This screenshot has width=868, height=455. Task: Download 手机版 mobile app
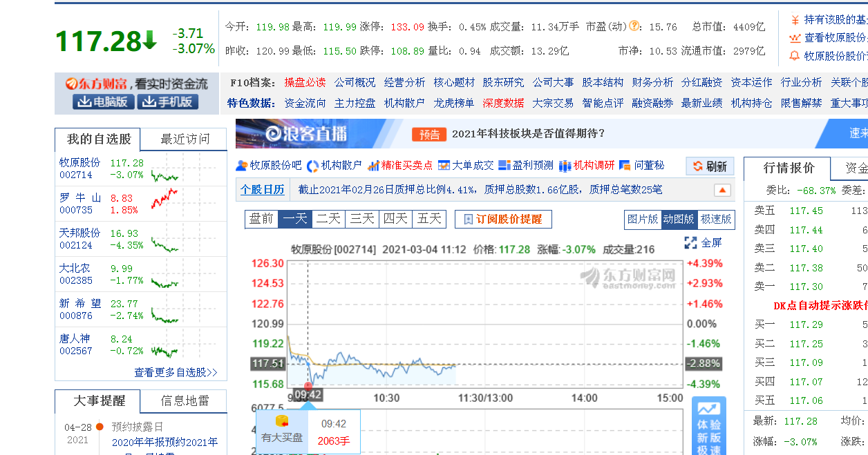[168, 102]
